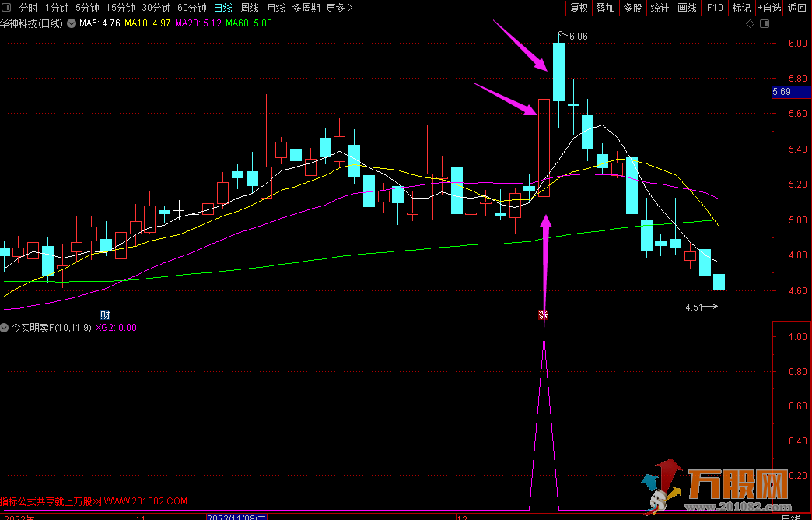The image size is (812, 520).
Task: Select the 60分钟 period tab
Action: [x=192, y=8]
